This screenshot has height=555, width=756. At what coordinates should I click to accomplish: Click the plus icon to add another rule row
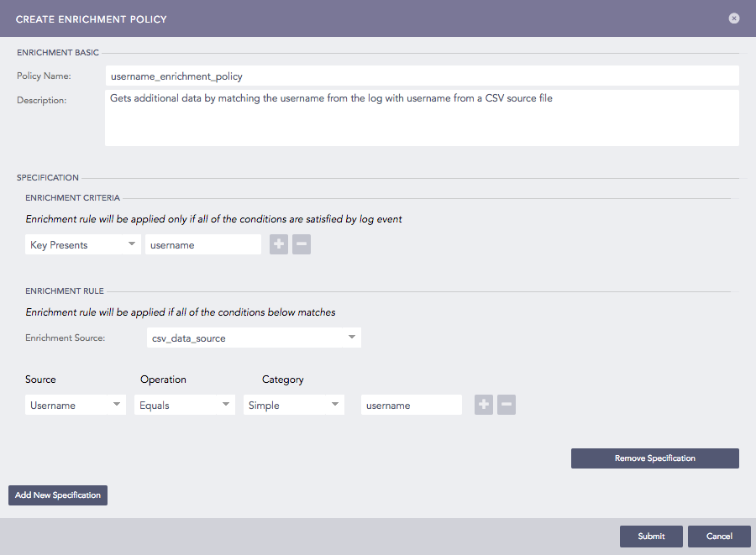tap(483, 405)
